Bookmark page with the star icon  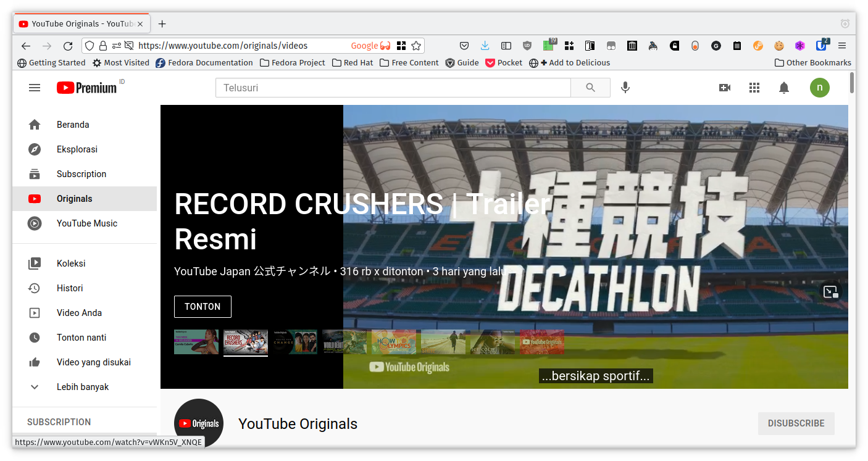click(x=416, y=46)
